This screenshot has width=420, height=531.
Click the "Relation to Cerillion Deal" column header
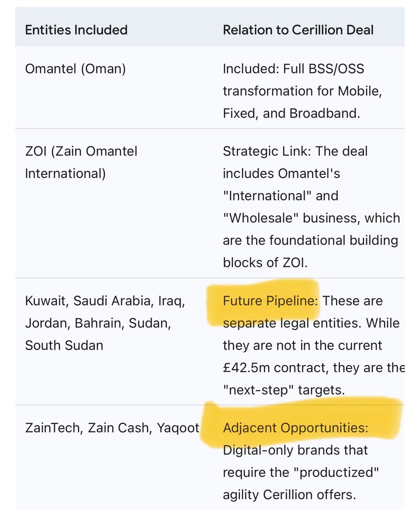pyautogui.click(x=298, y=30)
